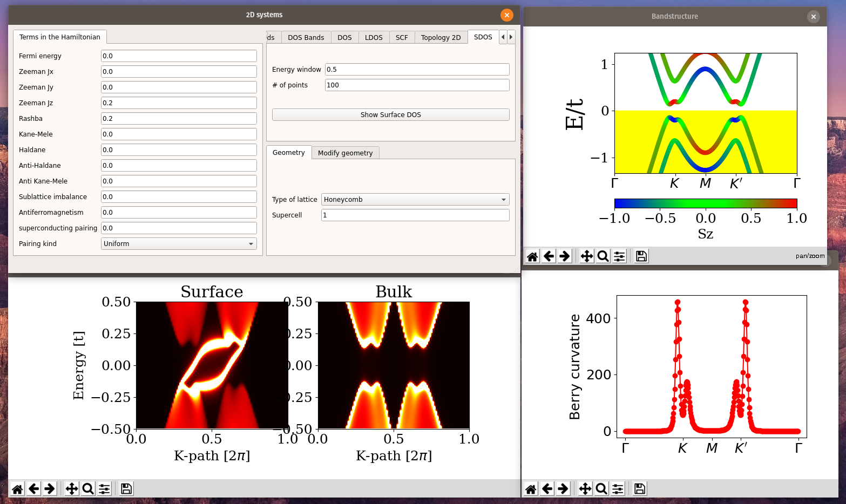Click the Bulk heatmap plot
This screenshot has width=846, height=504.
pyautogui.click(x=394, y=365)
